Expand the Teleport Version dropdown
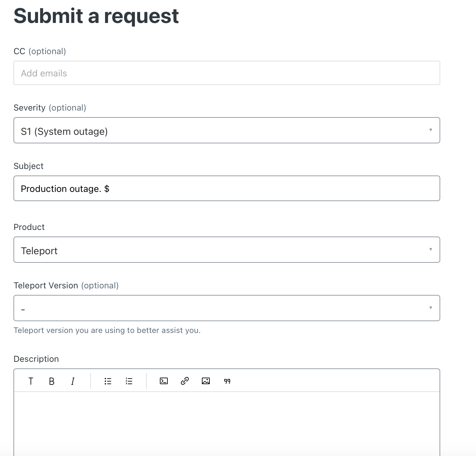 coord(227,308)
